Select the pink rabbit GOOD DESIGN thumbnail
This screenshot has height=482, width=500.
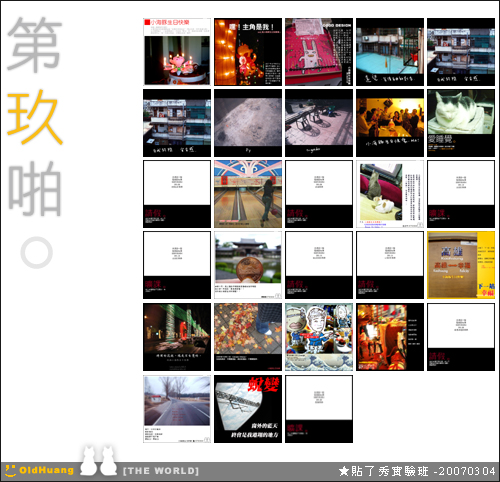click(x=319, y=52)
